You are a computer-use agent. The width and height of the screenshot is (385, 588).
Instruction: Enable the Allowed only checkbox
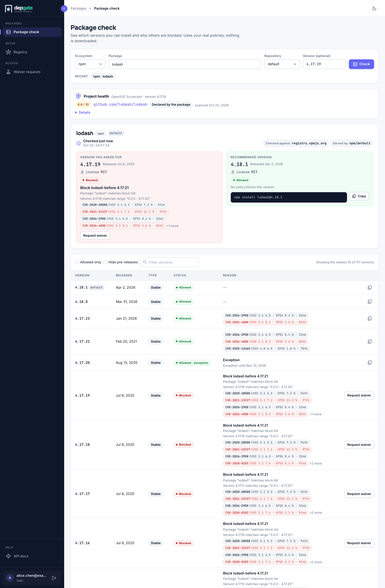pos(77,262)
